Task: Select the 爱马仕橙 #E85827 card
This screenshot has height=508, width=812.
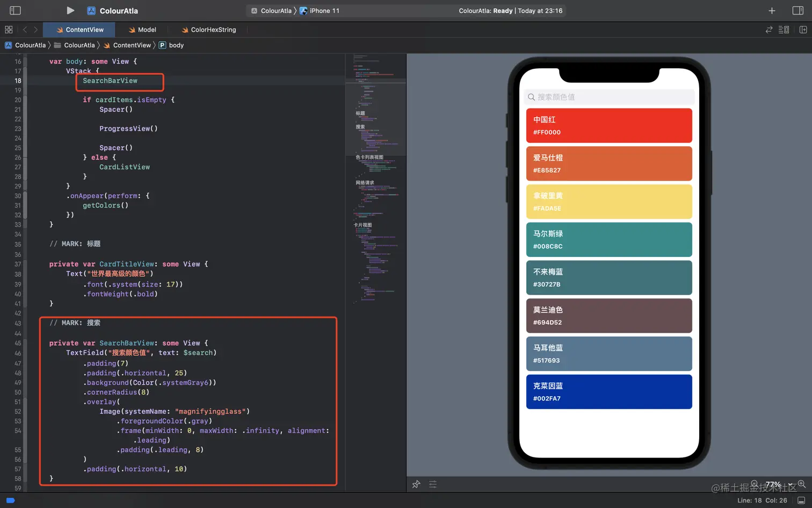Action: (x=609, y=163)
